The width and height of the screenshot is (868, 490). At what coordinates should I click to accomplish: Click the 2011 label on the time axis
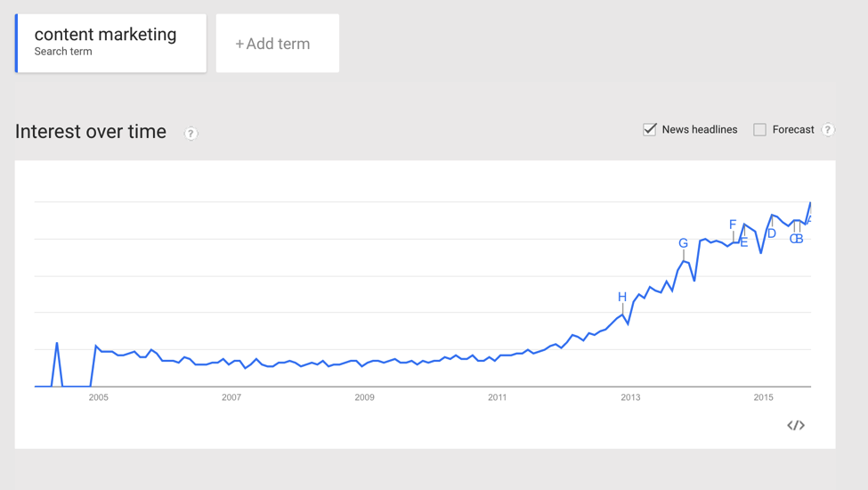(497, 397)
